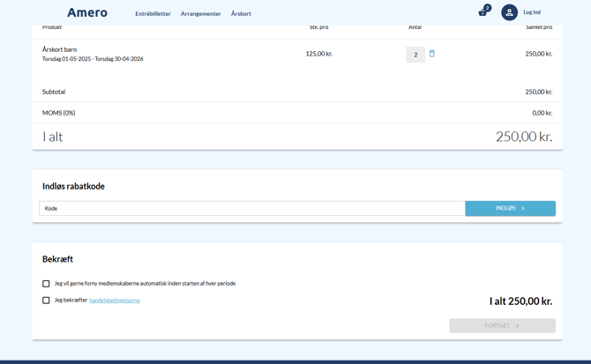Enable automatic membership renewal checkbox
This screenshot has height=364, width=591.
point(46,284)
